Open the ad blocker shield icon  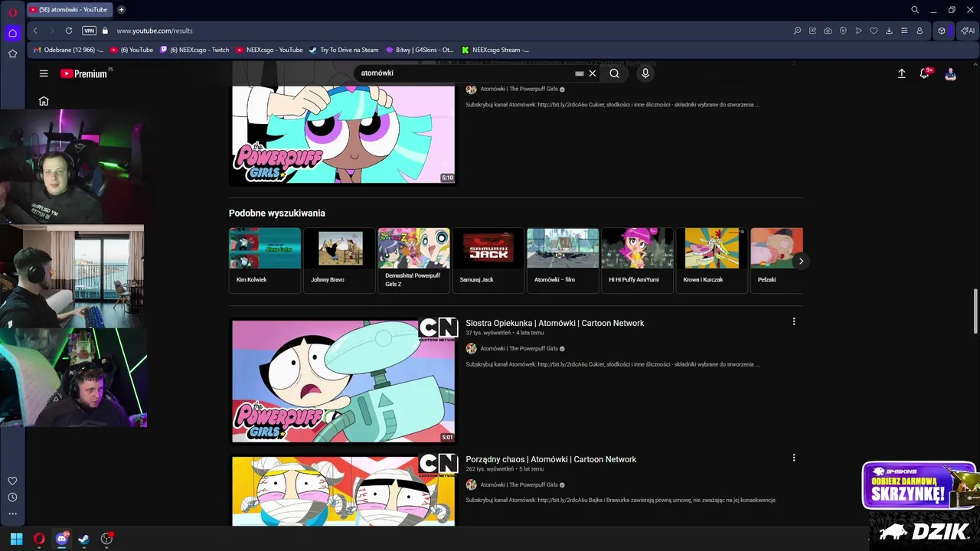[x=843, y=31]
